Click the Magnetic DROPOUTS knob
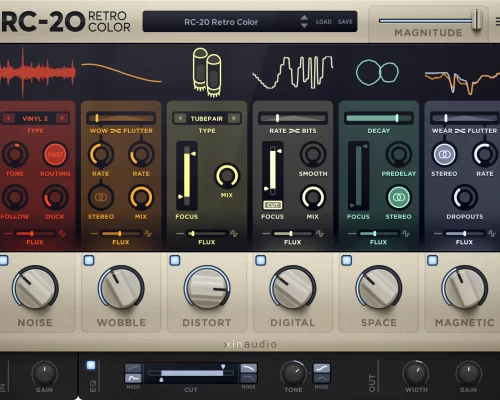 click(465, 197)
